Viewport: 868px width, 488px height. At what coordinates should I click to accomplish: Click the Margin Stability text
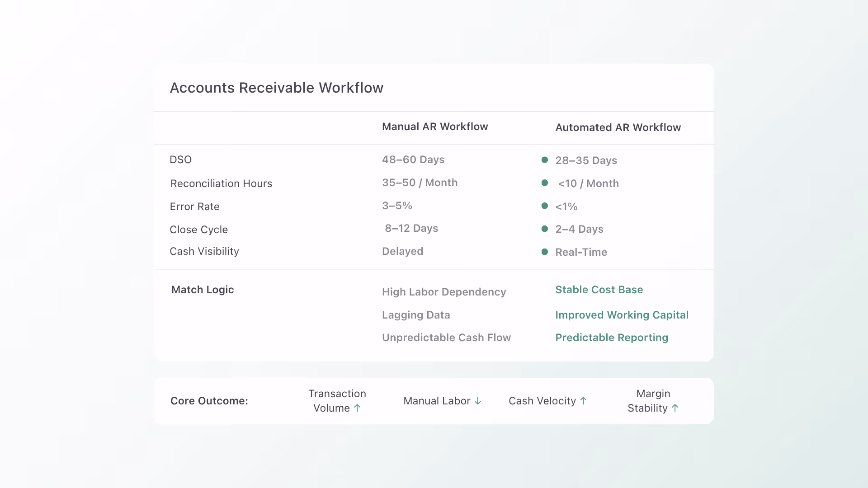[649, 401]
